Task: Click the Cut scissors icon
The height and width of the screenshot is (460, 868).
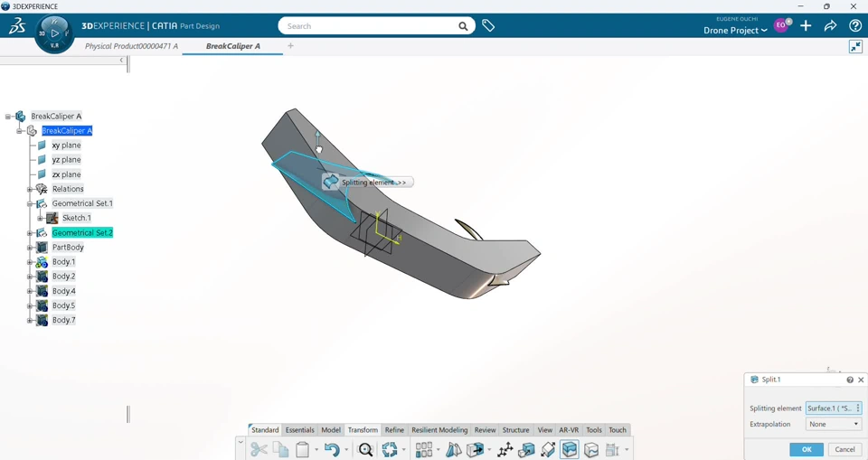Action: click(259, 449)
